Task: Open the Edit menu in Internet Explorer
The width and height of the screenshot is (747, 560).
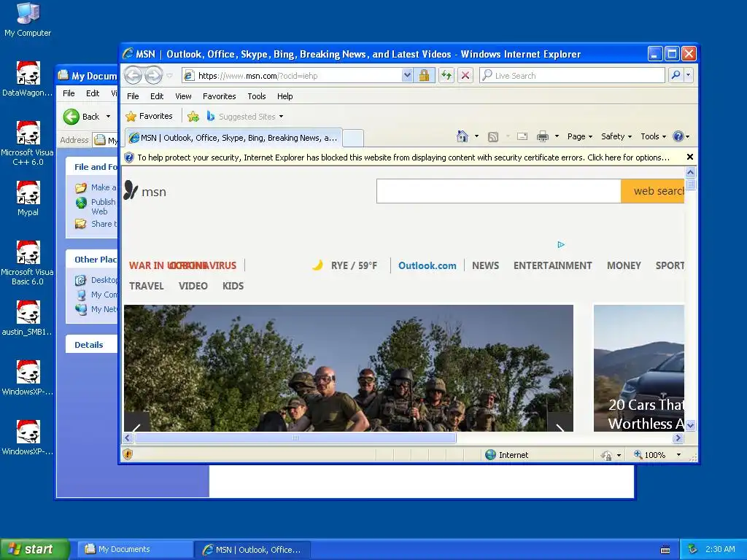Action: pos(157,96)
